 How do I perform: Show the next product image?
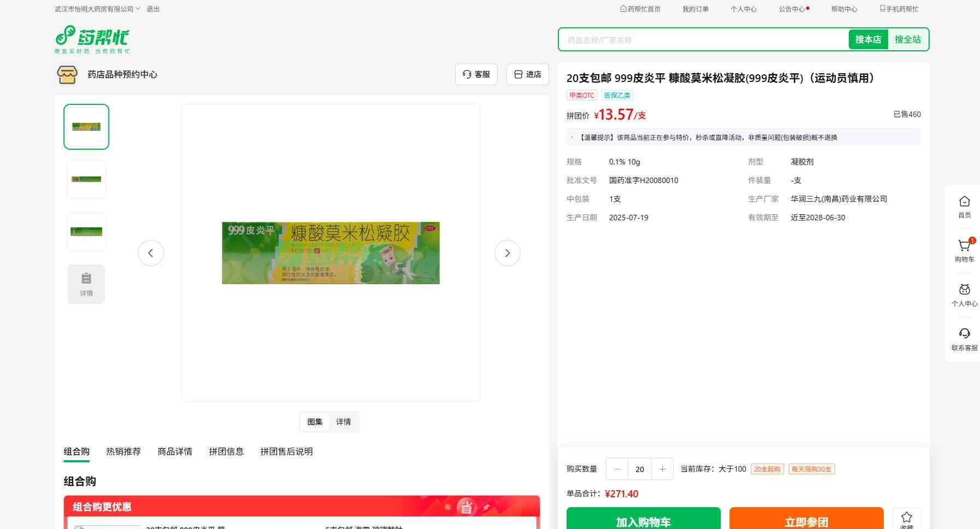[507, 253]
